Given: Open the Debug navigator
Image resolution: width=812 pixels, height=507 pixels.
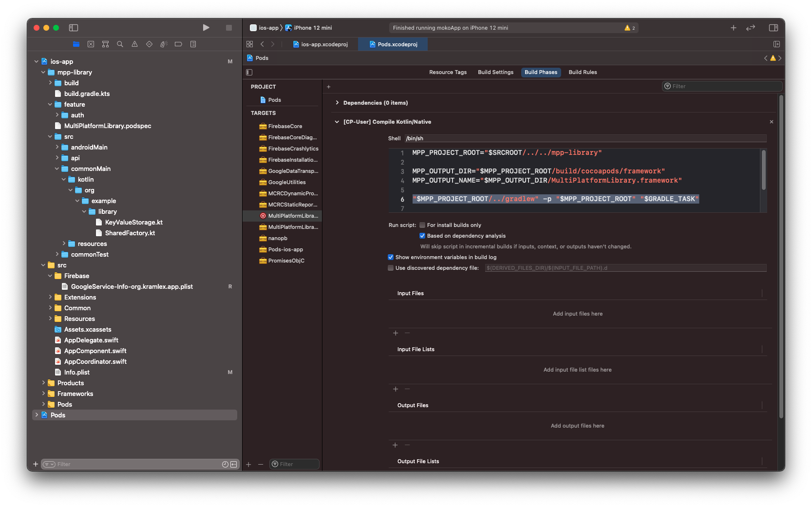Looking at the screenshot, I should 164,44.
